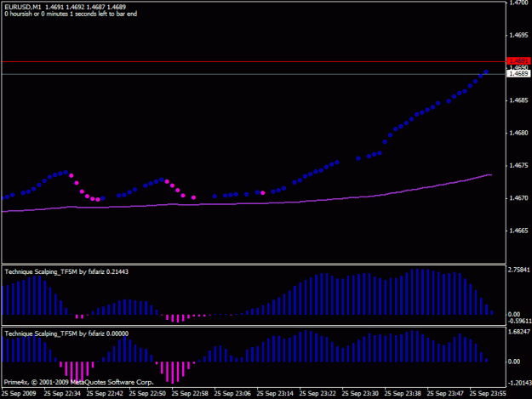Click the 25 Sep 22:42 time label
The width and height of the screenshot is (532, 399).
(105, 394)
